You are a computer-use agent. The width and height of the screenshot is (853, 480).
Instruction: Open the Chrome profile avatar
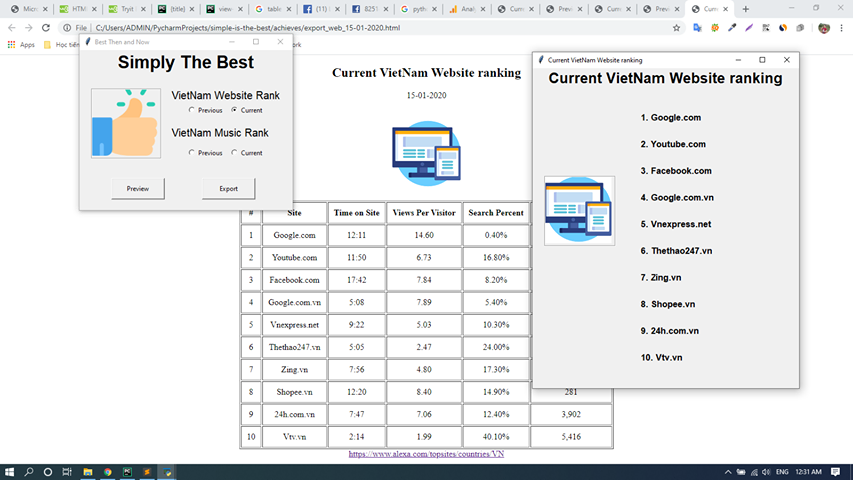[x=824, y=28]
